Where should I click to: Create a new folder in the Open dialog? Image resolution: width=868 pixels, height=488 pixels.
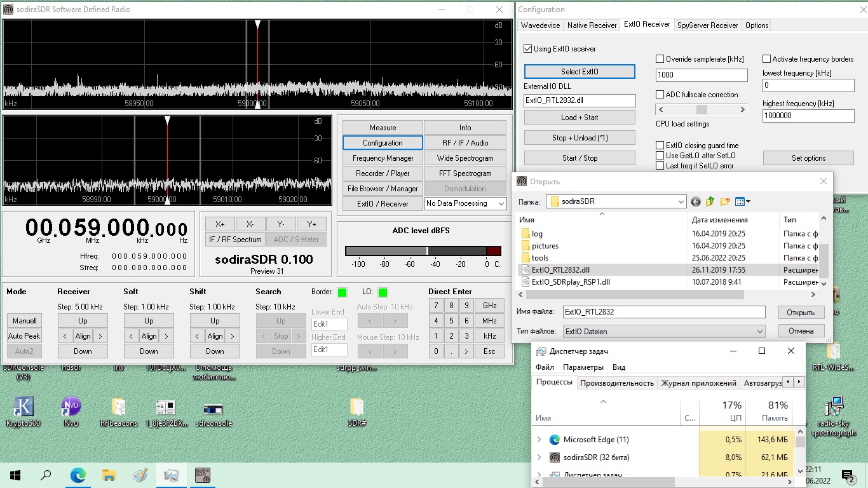pyautogui.click(x=725, y=201)
